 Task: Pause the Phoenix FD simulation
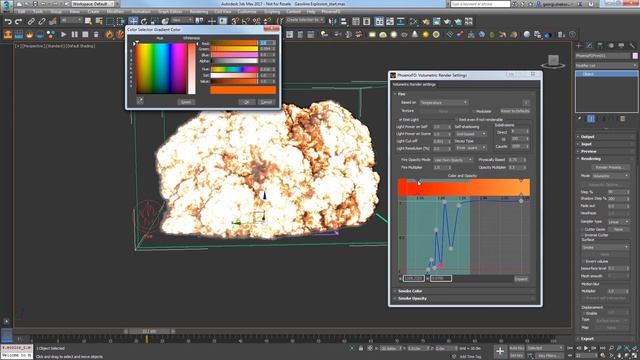74,35
